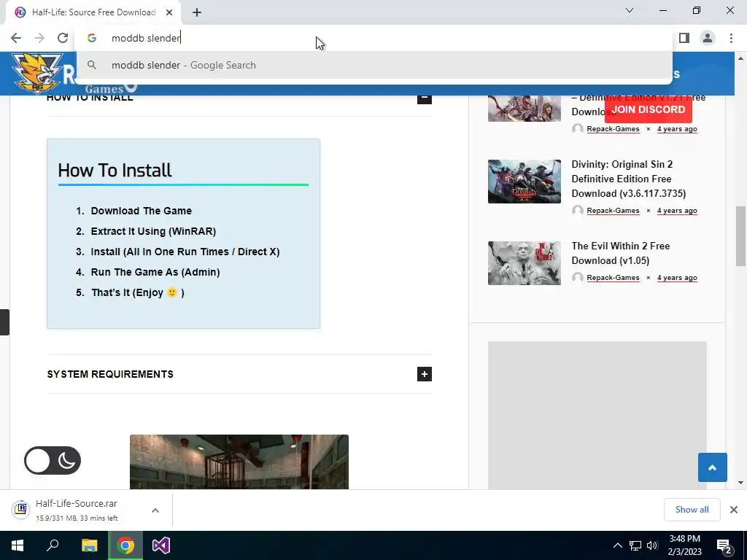Viewport: 747px width, 560px height.
Task: Click the 'Extract It Using (WinRAR)' step
Action: pos(153,231)
